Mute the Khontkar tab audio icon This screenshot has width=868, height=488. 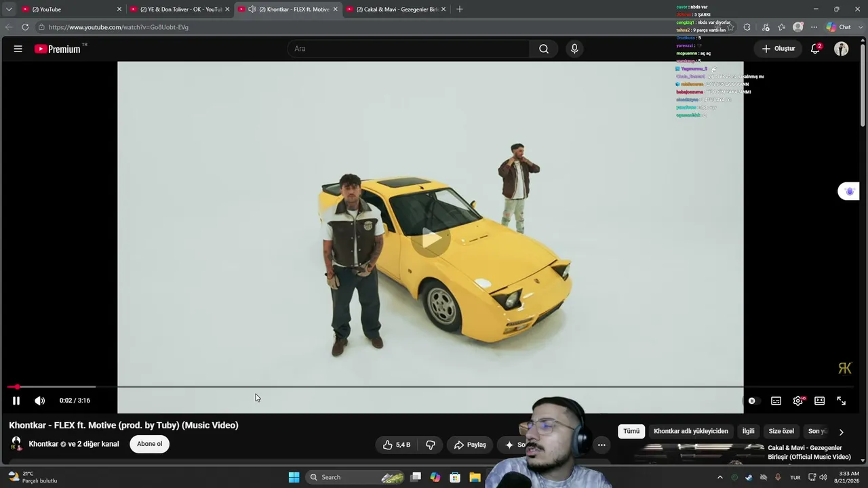point(252,9)
